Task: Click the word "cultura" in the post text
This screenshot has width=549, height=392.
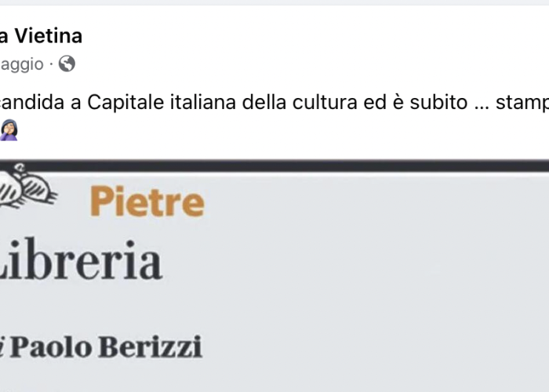Action: tap(325, 102)
